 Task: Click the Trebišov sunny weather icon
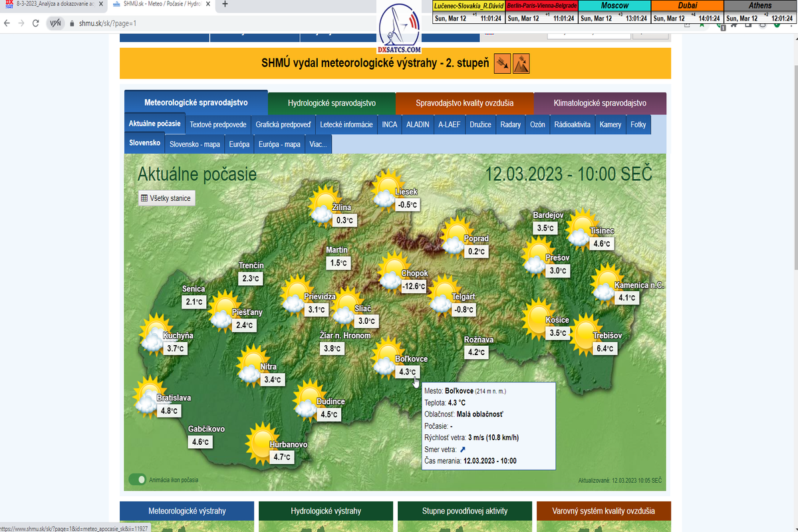(x=585, y=331)
